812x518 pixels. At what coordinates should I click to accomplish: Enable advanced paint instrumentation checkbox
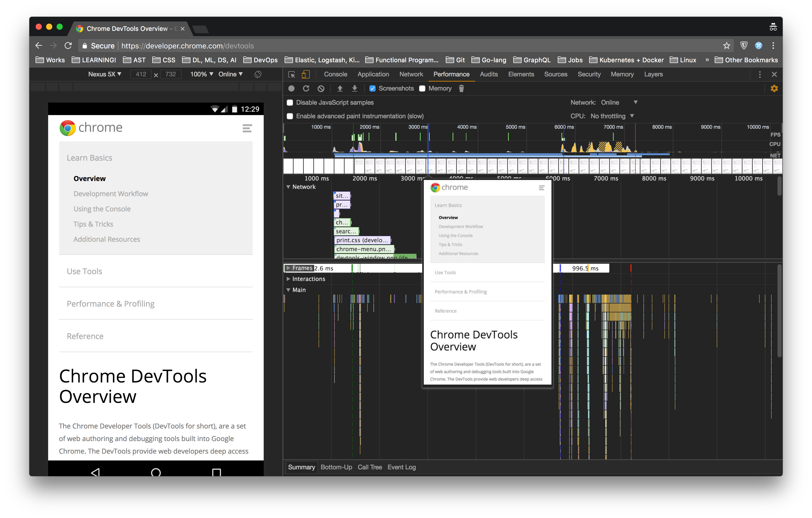tap(290, 116)
